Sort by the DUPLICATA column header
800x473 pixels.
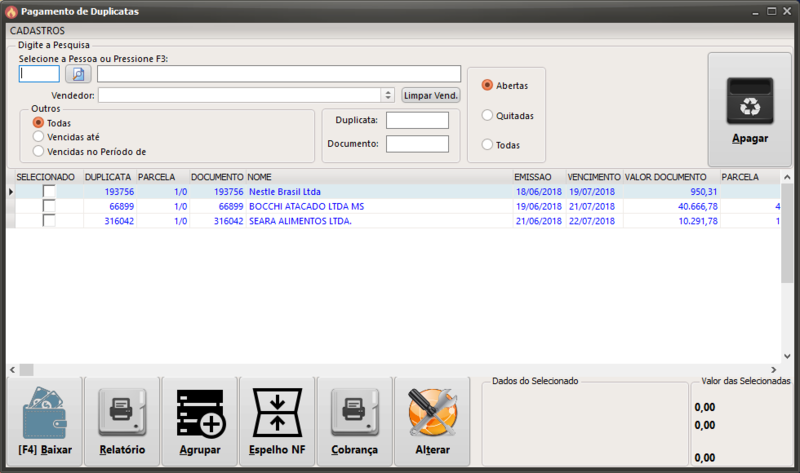[x=108, y=177]
